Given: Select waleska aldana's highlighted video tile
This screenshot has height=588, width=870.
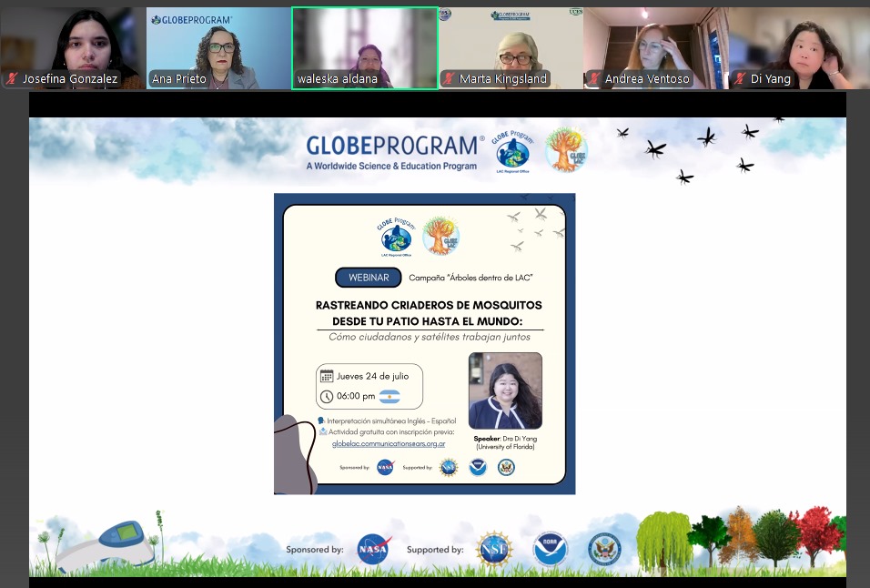Looking at the screenshot, I should pos(365,48).
